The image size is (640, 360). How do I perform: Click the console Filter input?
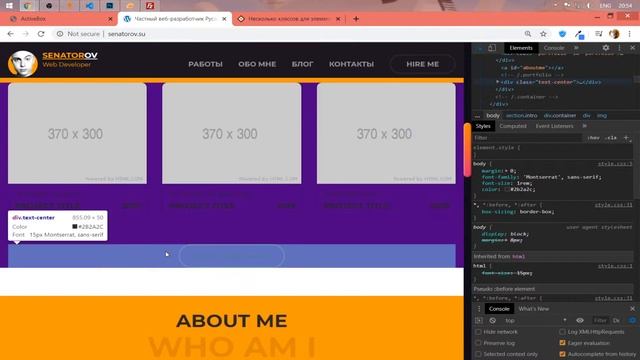tap(600, 320)
